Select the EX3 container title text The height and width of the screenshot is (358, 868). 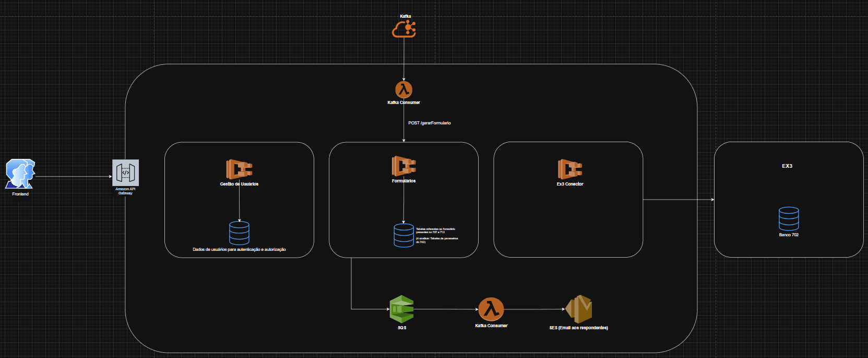[x=787, y=166]
